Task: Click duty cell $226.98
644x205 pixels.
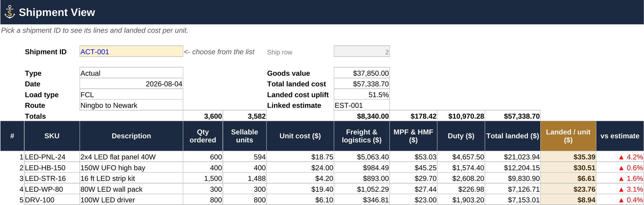Action: tap(461, 189)
